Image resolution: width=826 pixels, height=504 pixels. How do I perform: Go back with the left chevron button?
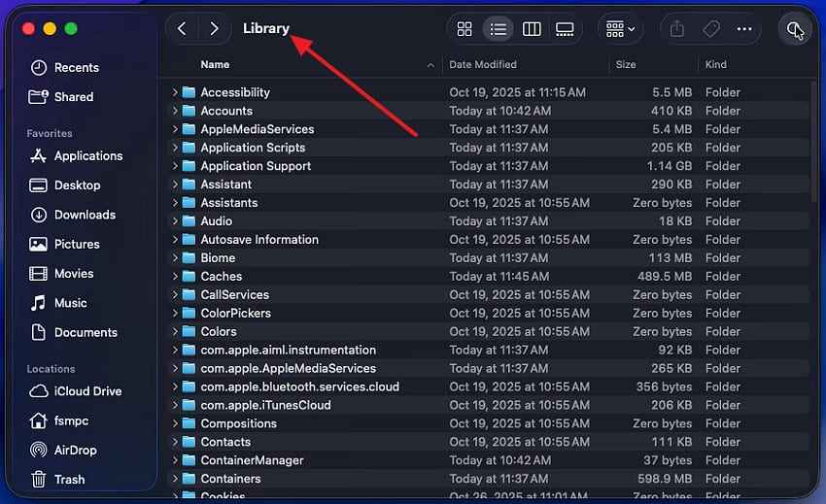[183, 28]
